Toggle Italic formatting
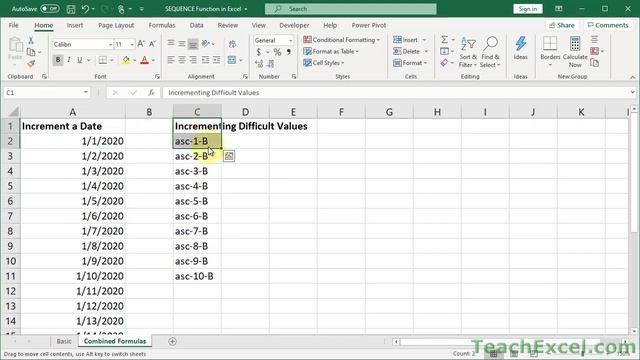This screenshot has height=360, width=640. (x=69, y=60)
